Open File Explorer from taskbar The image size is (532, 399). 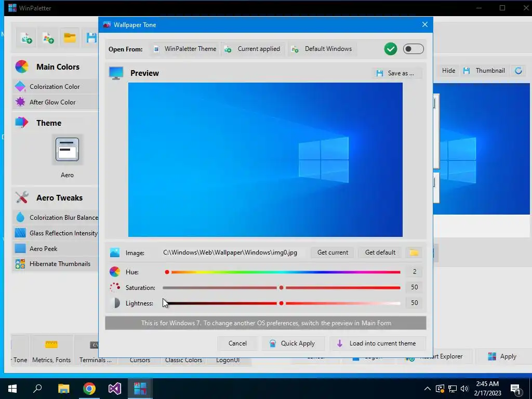(x=63, y=389)
